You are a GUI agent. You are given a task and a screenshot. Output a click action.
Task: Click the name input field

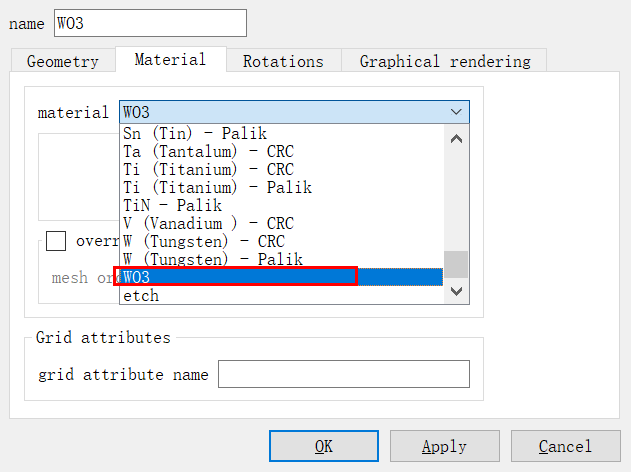point(150,23)
